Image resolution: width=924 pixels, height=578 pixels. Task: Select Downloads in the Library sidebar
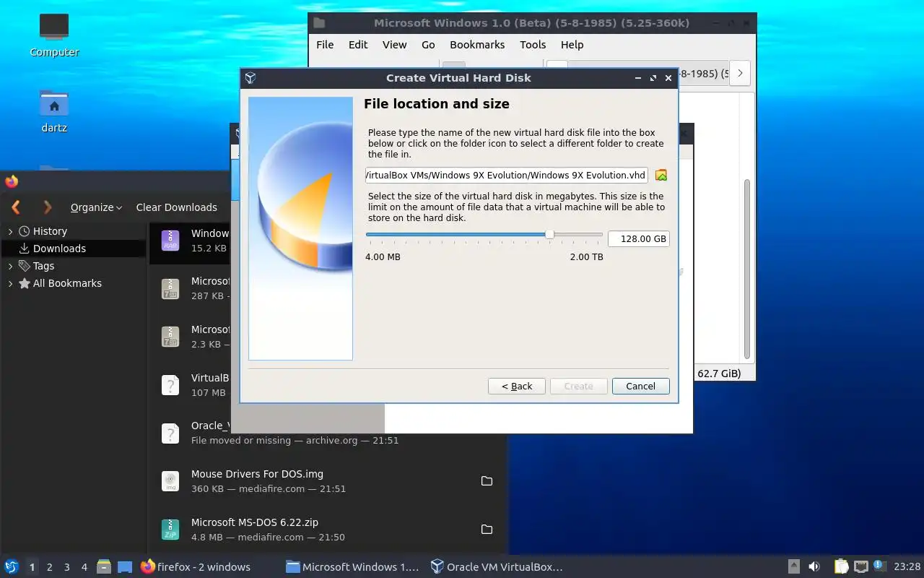pos(73,249)
